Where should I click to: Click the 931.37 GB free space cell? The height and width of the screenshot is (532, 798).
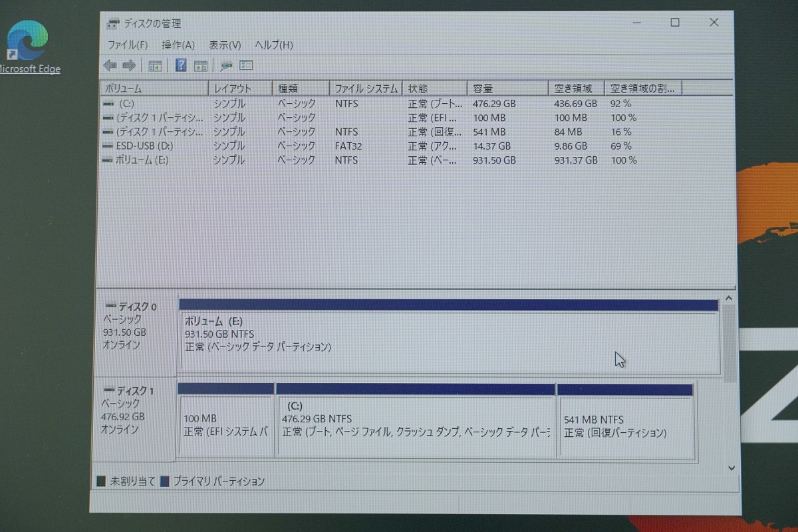pyautogui.click(x=575, y=160)
